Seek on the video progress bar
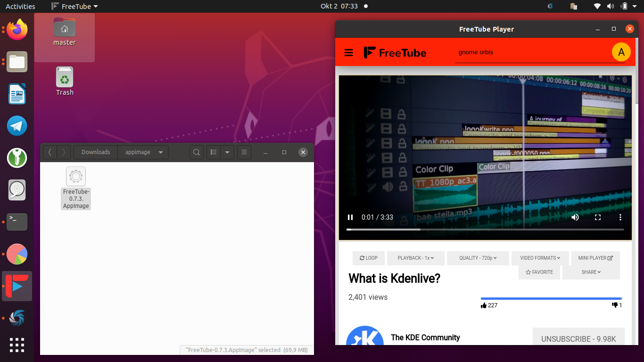 tap(485, 230)
